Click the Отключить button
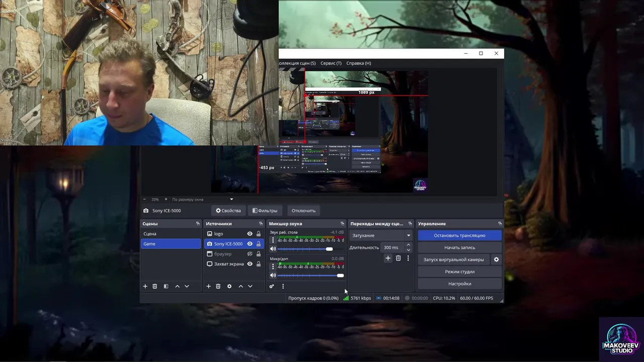This screenshot has height=362, width=644. pos(303,211)
